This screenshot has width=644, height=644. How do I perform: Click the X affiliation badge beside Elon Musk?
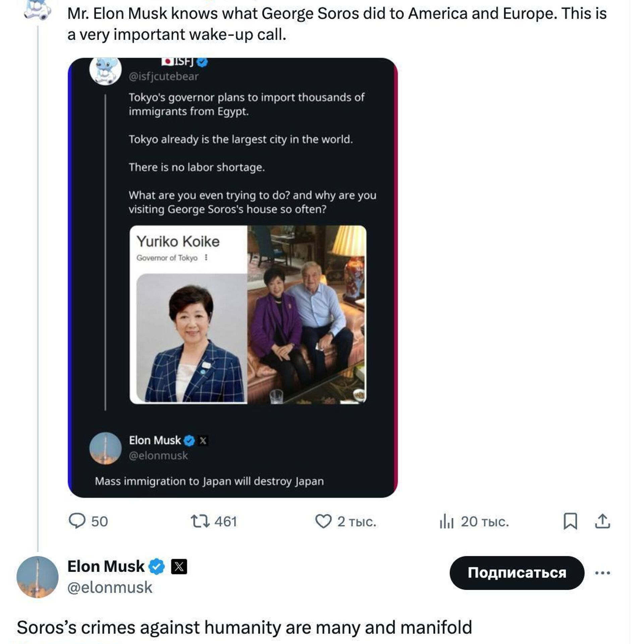coord(179,567)
